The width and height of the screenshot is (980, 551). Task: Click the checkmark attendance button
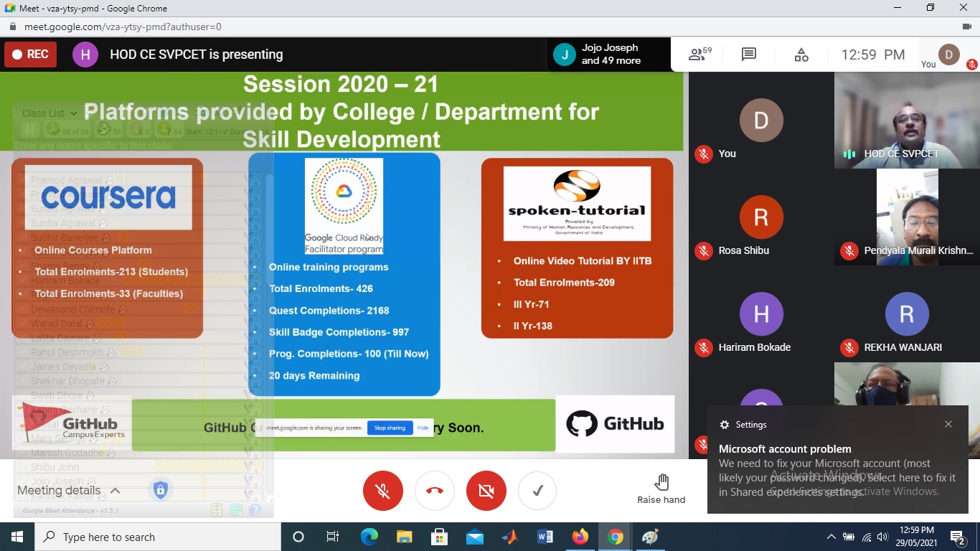538,491
